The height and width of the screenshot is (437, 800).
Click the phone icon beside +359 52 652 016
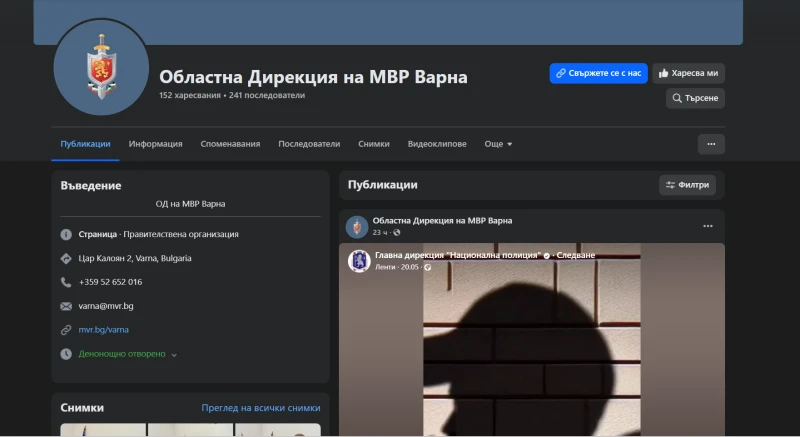coord(66,282)
